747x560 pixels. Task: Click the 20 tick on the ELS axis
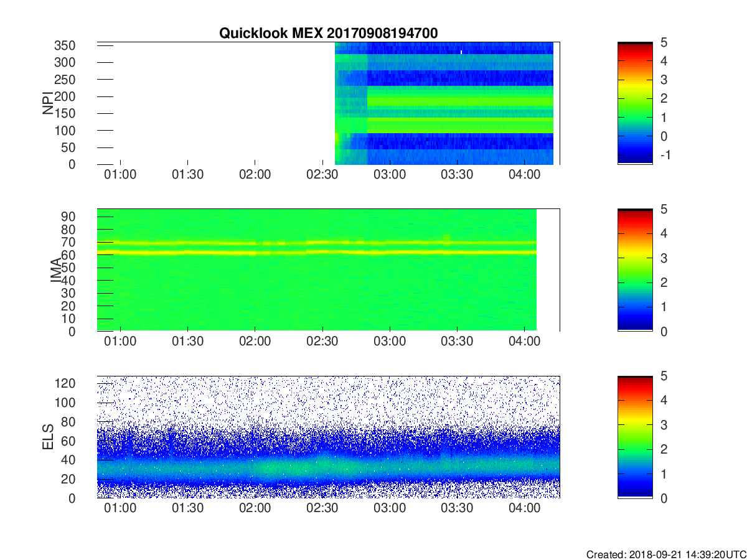(x=68, y=479)
